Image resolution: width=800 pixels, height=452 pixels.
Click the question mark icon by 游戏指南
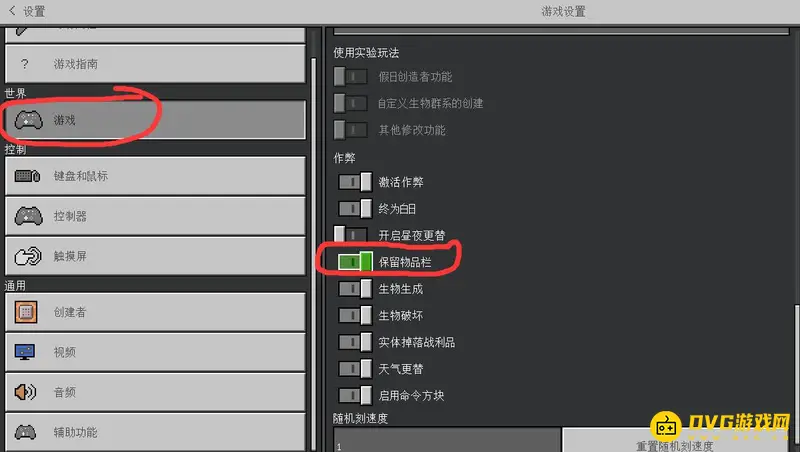pos(24,64)
